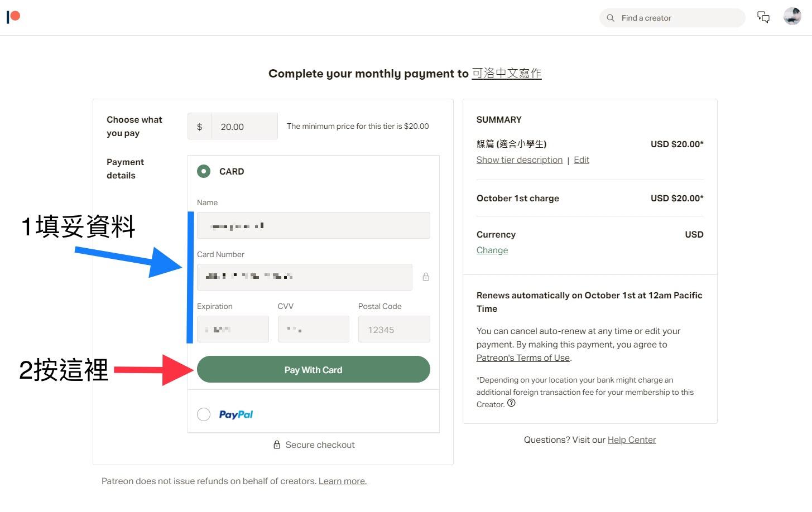This screenshot has height=512, width=812.
Task: Change the payment currency
Action: [x=492, y=250]
